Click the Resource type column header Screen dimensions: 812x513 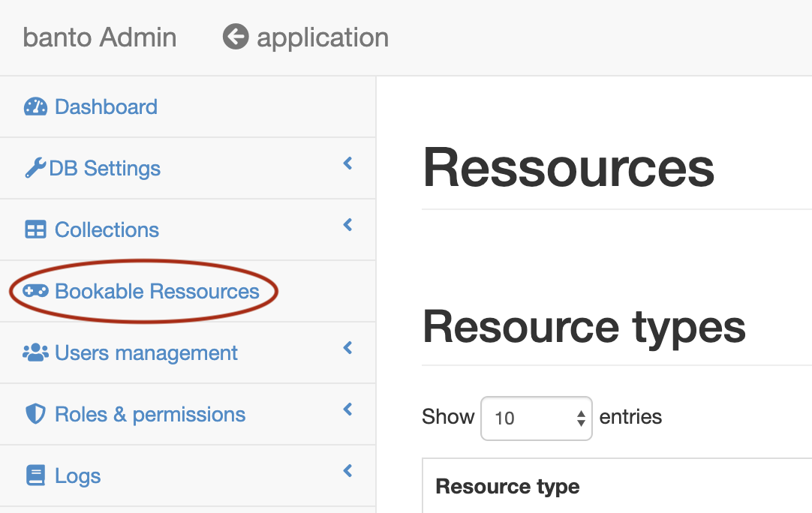[x=507, y=486]
